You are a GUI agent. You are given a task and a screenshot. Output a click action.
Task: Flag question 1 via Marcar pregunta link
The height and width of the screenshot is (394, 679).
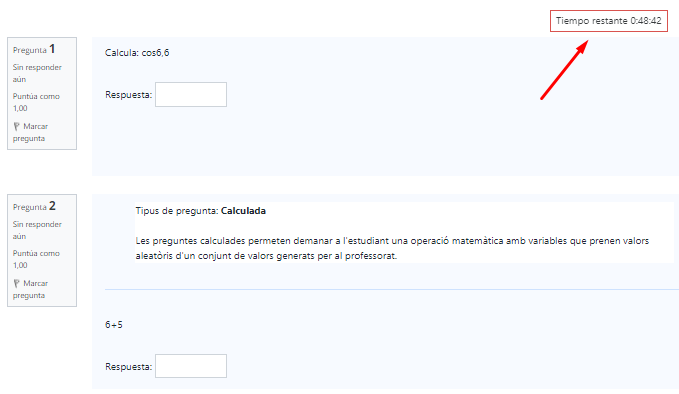coord(30,132)
